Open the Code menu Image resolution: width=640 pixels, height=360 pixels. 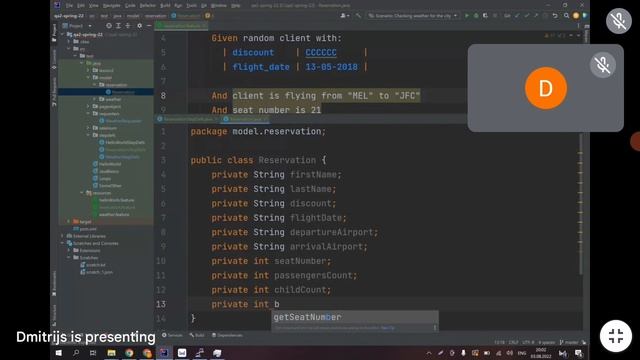pos(130,5)
